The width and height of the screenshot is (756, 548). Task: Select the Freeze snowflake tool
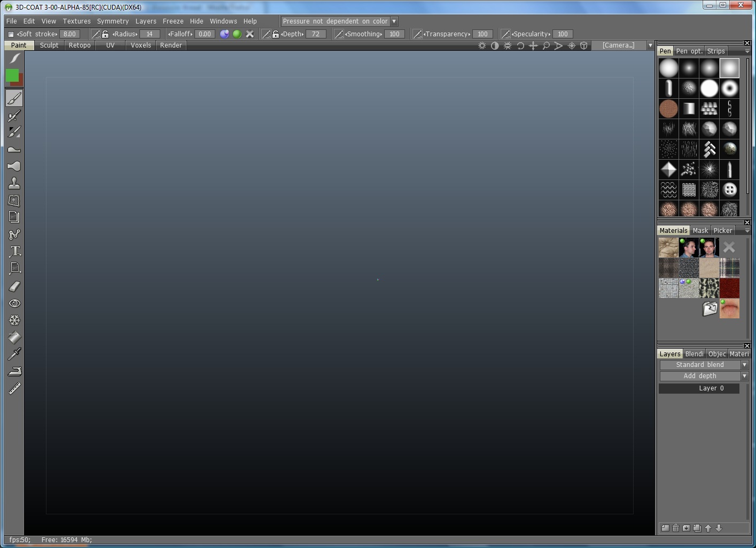(x=14, y=320)
